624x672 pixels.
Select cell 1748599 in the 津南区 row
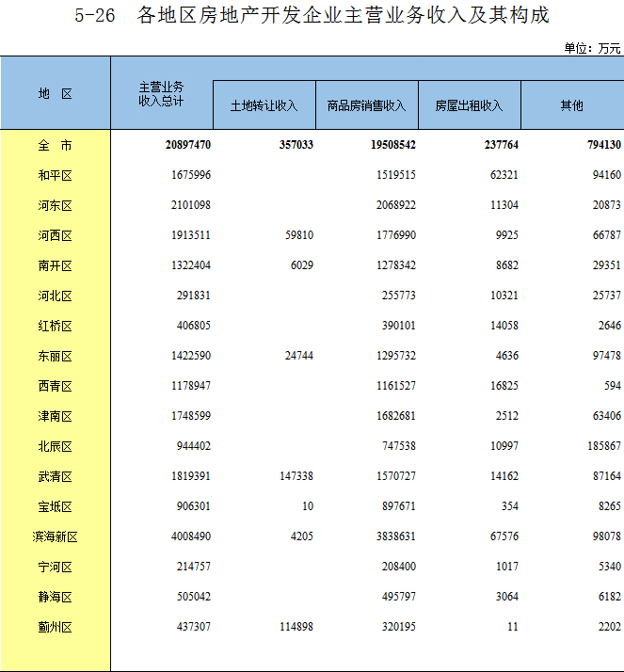[191, 416]
